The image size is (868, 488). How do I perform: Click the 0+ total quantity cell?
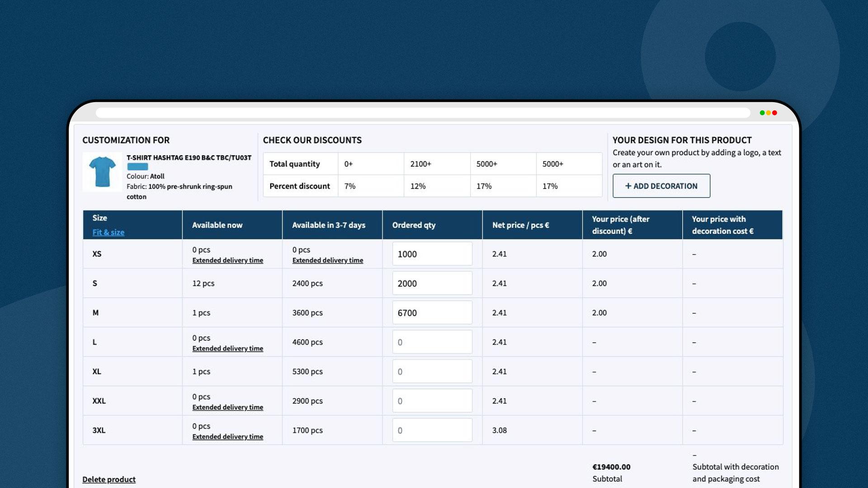tap(371, 164)
